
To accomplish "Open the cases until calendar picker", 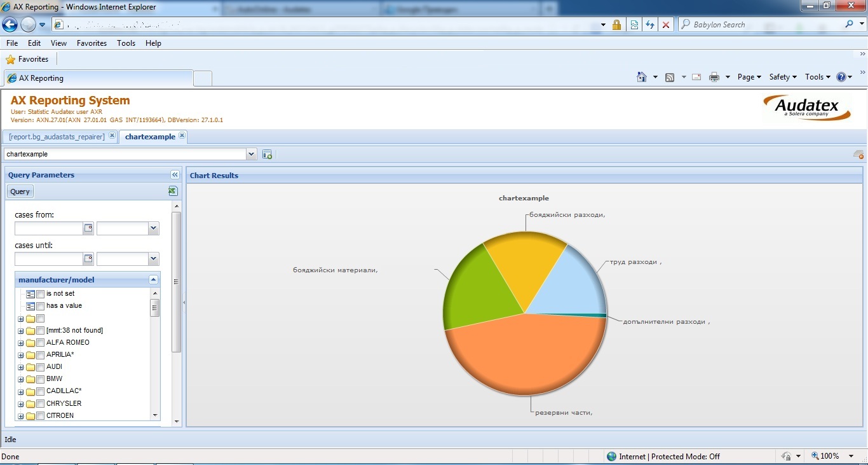I will pos(88,259).
